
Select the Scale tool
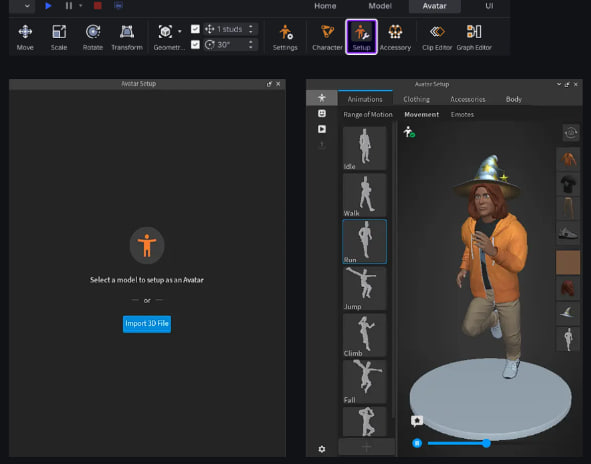[x=59, y=37]
